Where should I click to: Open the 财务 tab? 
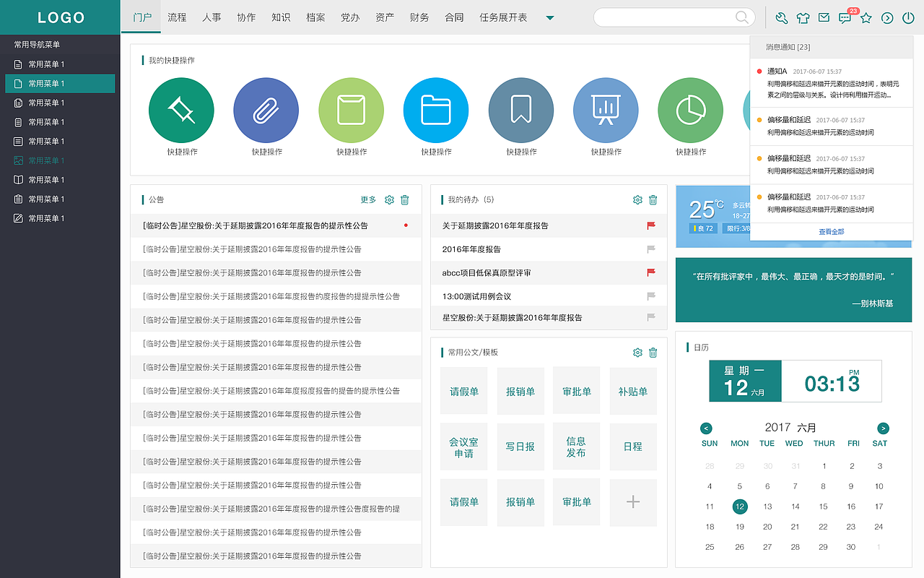[419, 17]
